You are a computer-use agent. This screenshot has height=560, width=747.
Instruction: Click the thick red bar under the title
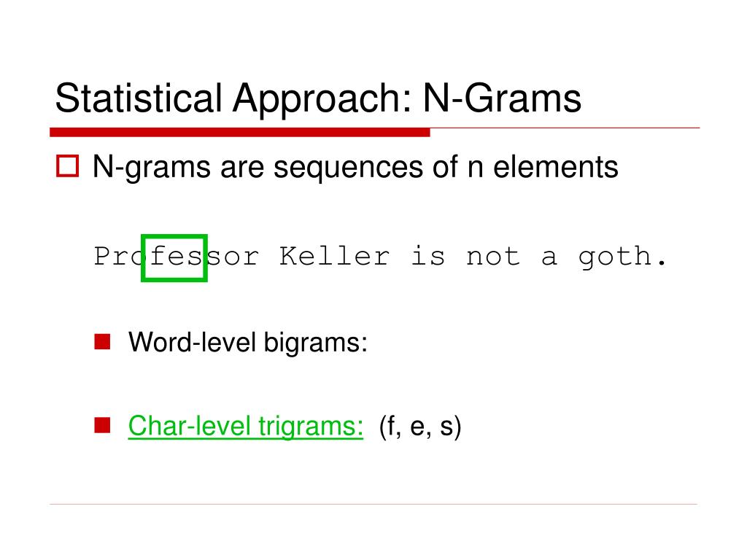239,133
